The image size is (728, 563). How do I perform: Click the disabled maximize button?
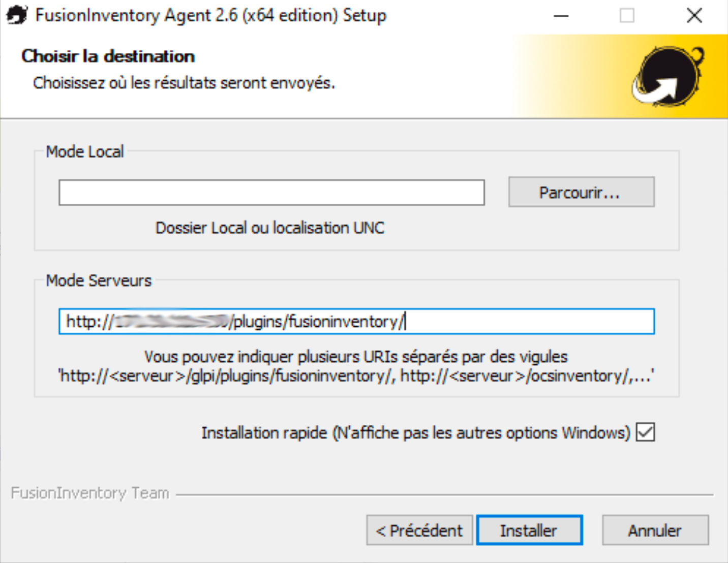[x=627, y=16]
